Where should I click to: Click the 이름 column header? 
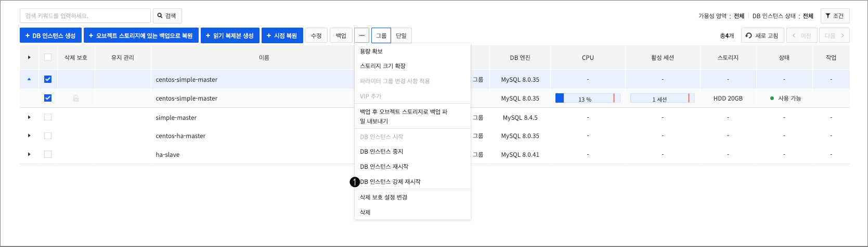pyautogui.click(x=264, y=57)
